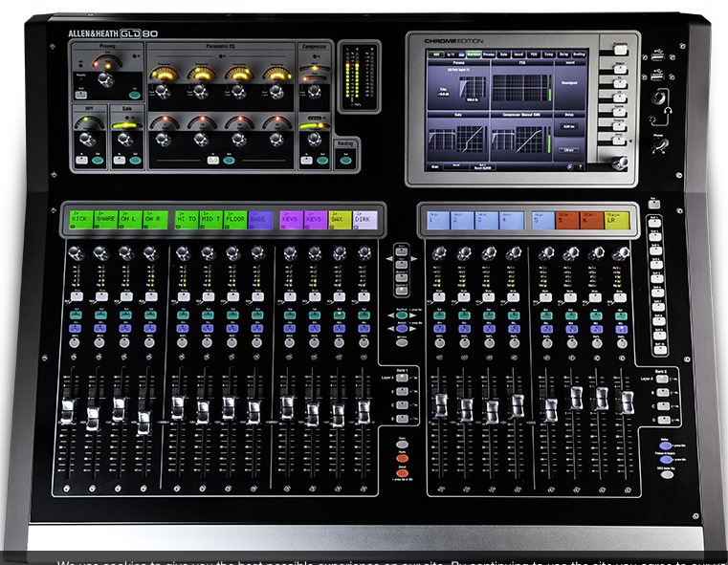The image size is (728, 565).
Task: Open the Gate tab on the touchscreen
Action: [504, 54]
